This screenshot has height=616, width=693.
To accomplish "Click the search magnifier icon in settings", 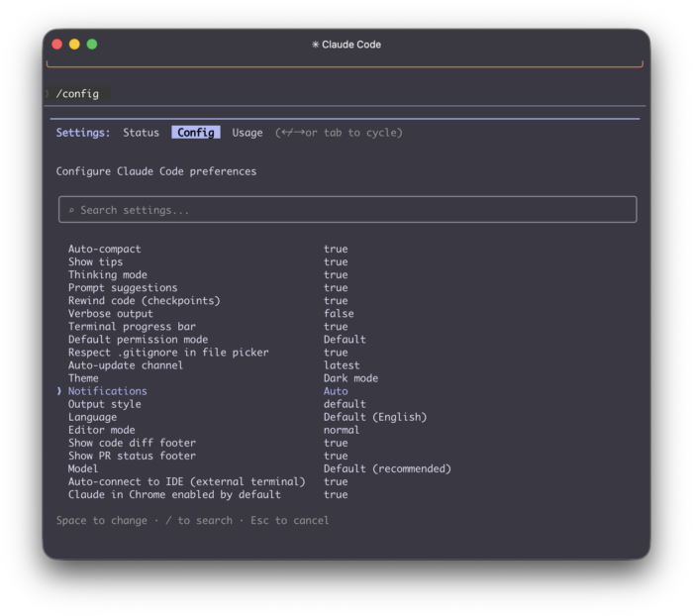I will [x=71, y=210].
